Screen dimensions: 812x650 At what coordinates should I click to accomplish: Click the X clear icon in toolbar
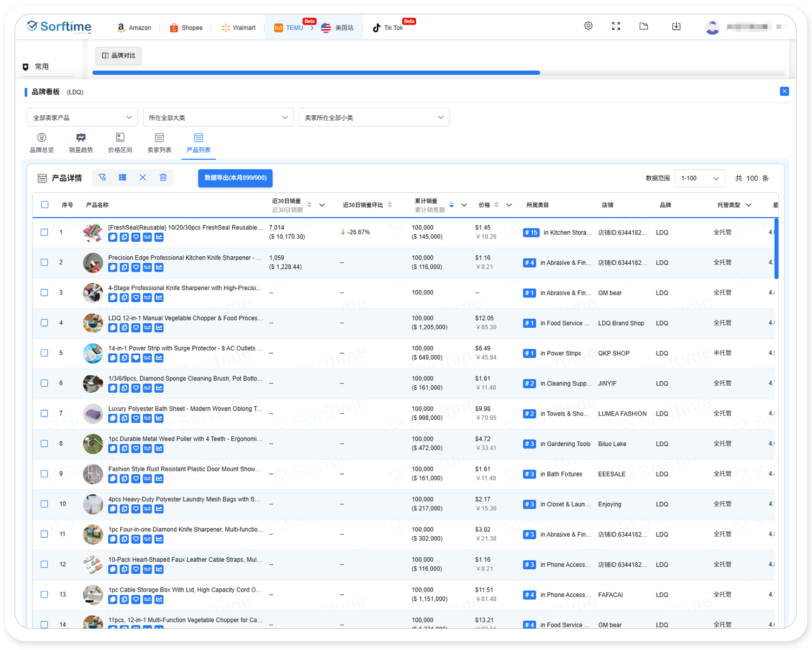click(x=143, y=178)
